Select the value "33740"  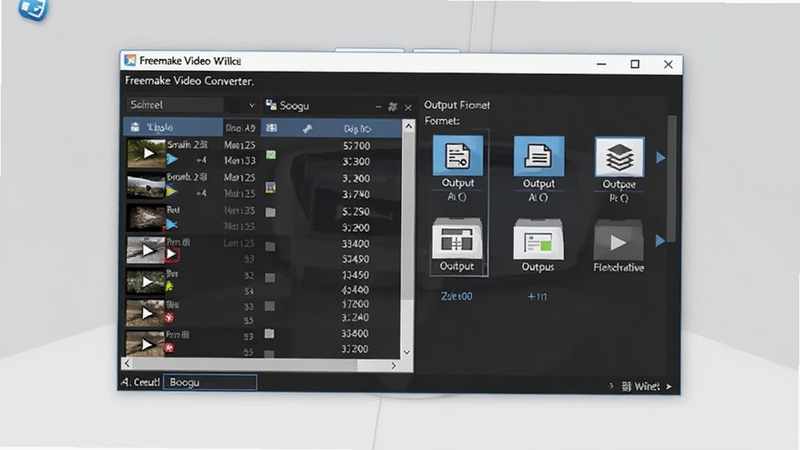(356, 194)
